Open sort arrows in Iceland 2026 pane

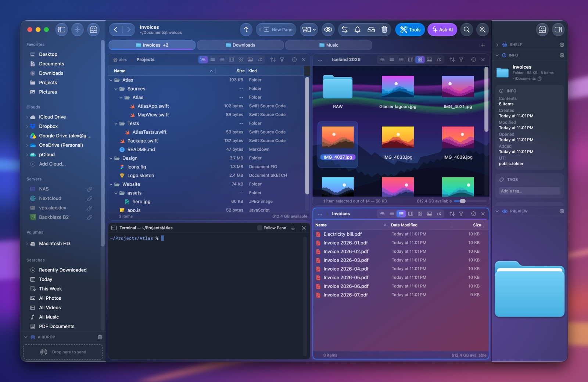point(452,60)
